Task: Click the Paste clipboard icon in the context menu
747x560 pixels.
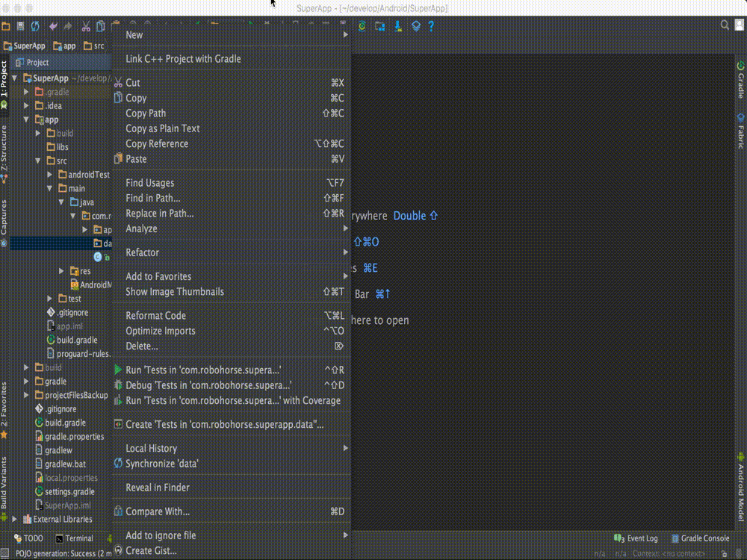Action: coord(117,159)
